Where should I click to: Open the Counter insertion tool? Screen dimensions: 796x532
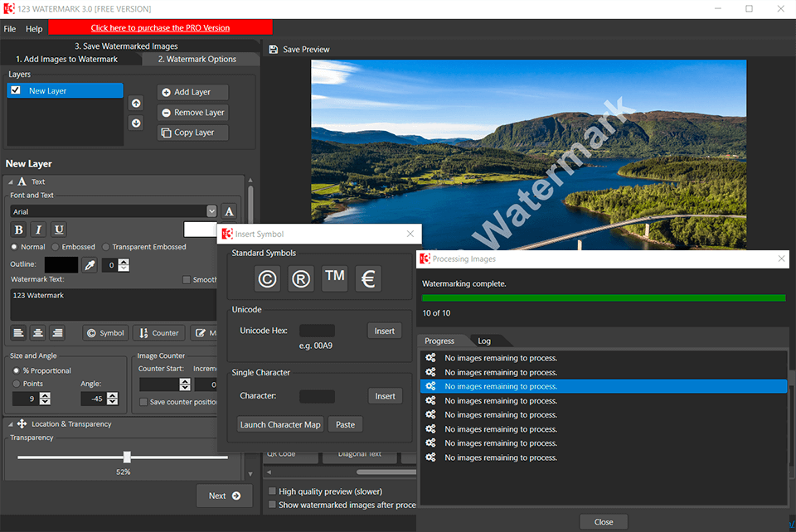click(x=158, y=332)
